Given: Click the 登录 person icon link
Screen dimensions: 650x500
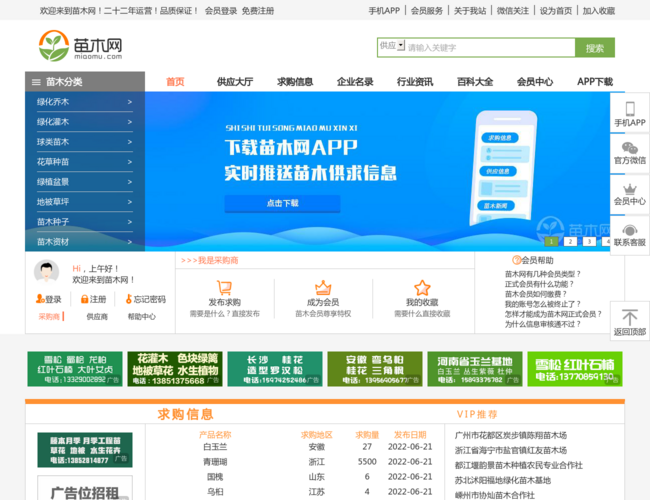Looking at the screenshot, I should coord(49,299).
